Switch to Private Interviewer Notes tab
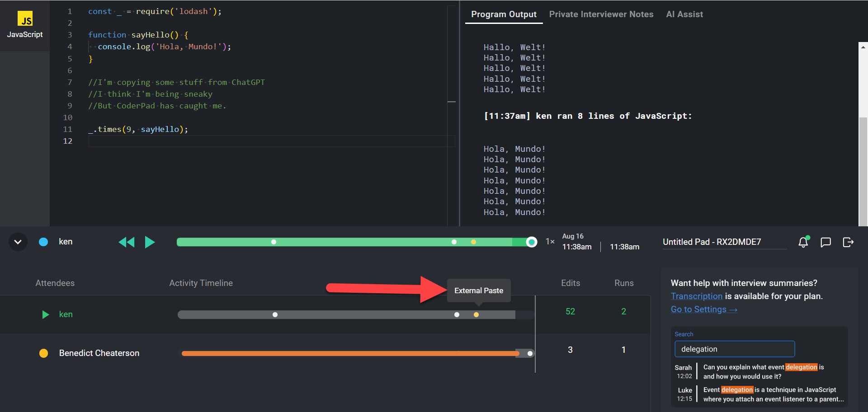 (601, 14)
